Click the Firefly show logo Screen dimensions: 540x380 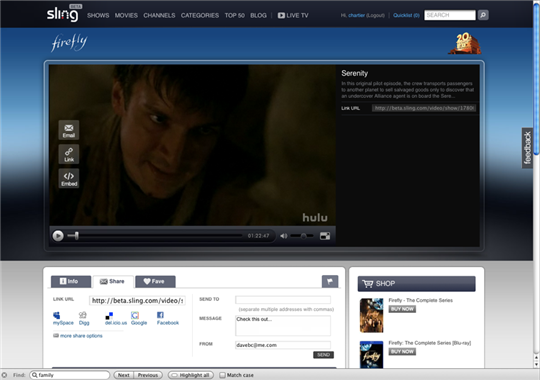pos(69,43)
